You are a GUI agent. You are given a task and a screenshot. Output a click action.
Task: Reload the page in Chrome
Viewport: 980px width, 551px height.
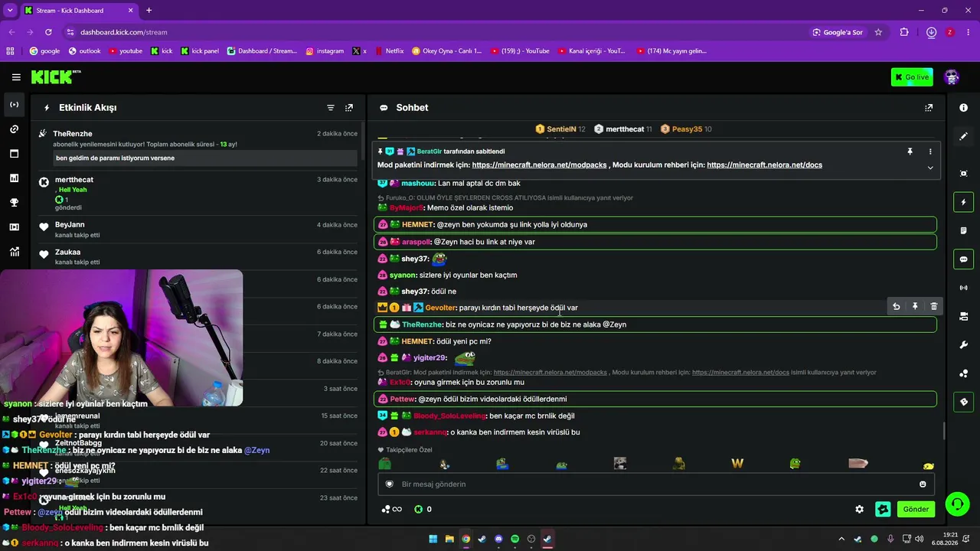[48, 32]
